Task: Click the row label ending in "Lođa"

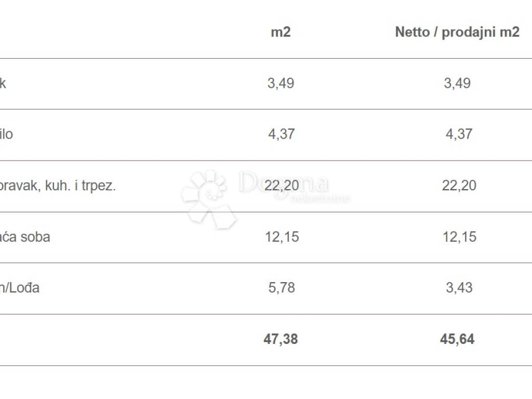Action: [20, 288]
